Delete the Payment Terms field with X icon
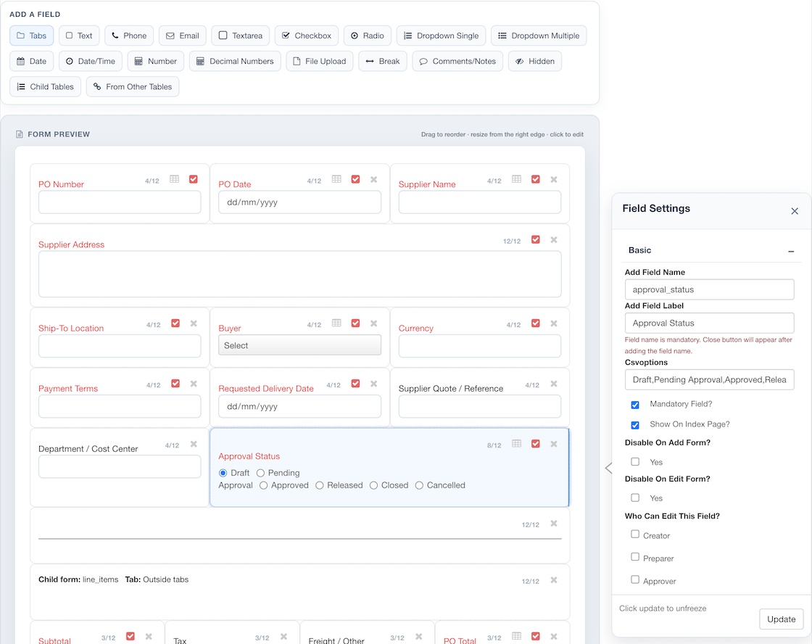The width and height of the screenshot is (812, 644). pos(194,384)
